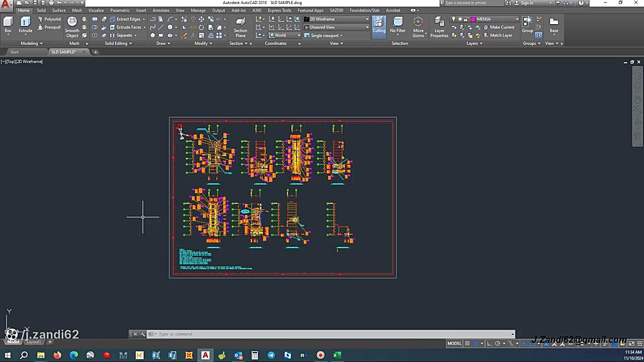Image resolution: width=644 pixels, height=362 pixels.
Task: Open the Layout1 tab
Action: (x=34, y=342)
